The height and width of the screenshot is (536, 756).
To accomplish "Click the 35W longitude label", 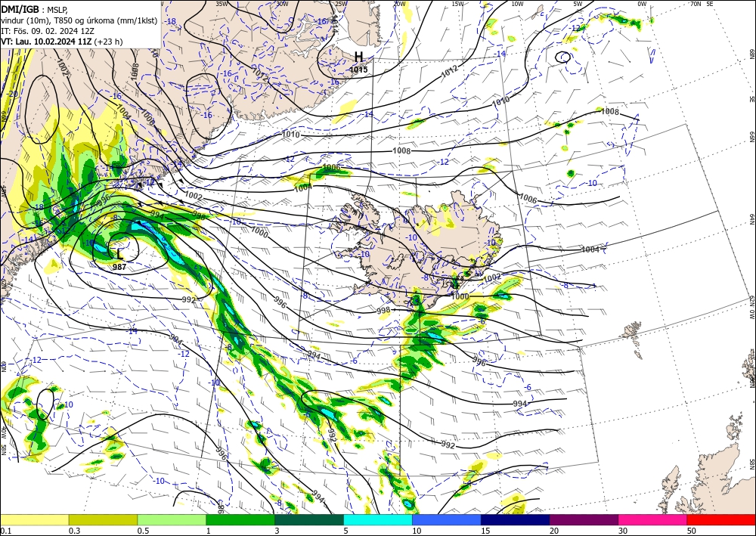I will [x=222, y=4].
